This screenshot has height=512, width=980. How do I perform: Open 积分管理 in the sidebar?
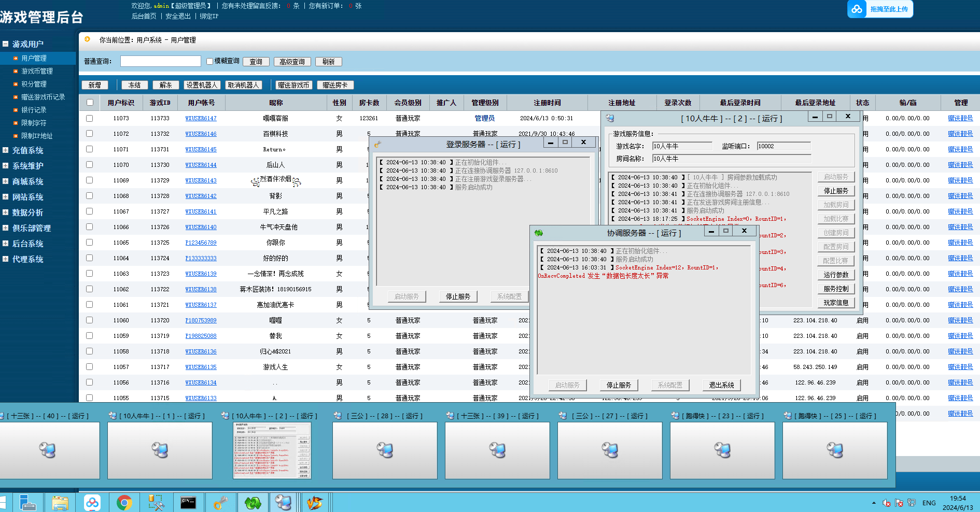(34, 84)
